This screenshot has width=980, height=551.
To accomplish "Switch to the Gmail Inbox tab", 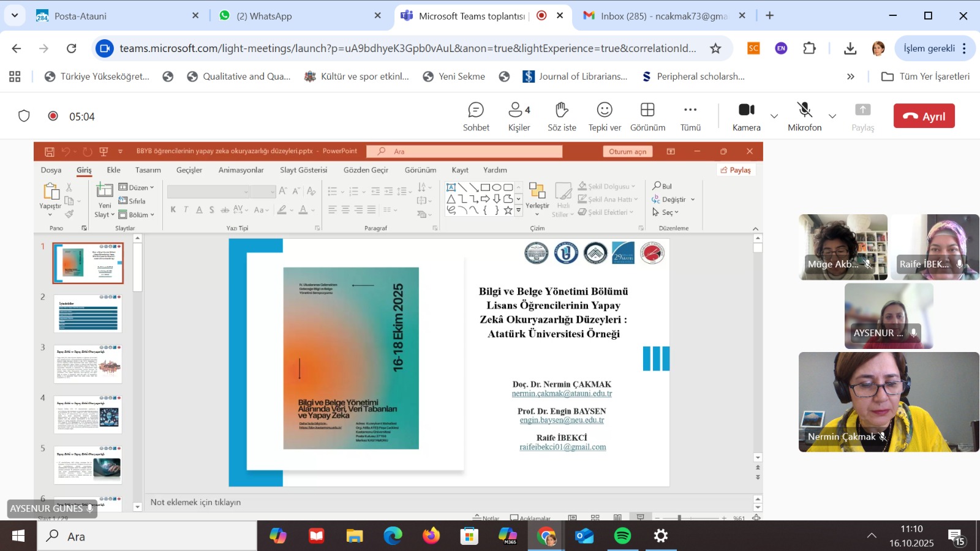I will point(664,16).
